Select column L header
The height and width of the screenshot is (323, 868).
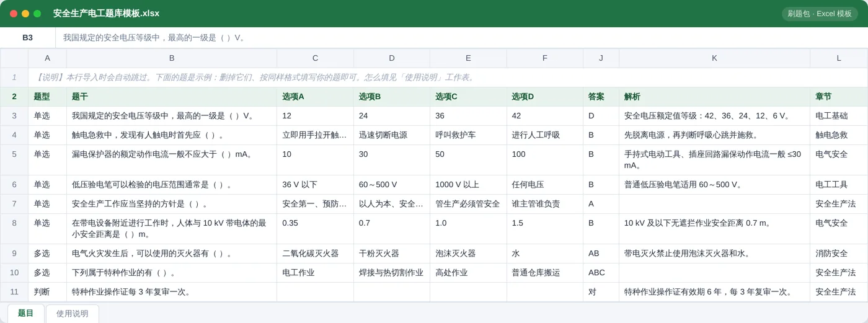click(x=839, y=58)
